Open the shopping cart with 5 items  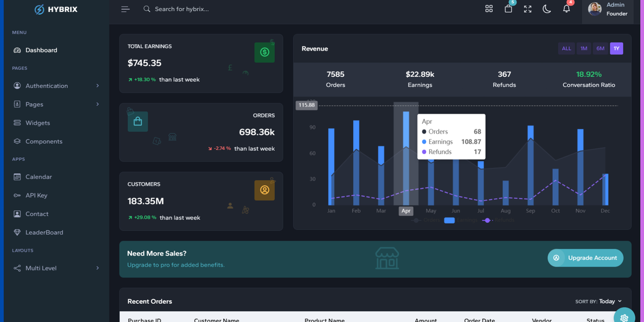coord(508,9)
